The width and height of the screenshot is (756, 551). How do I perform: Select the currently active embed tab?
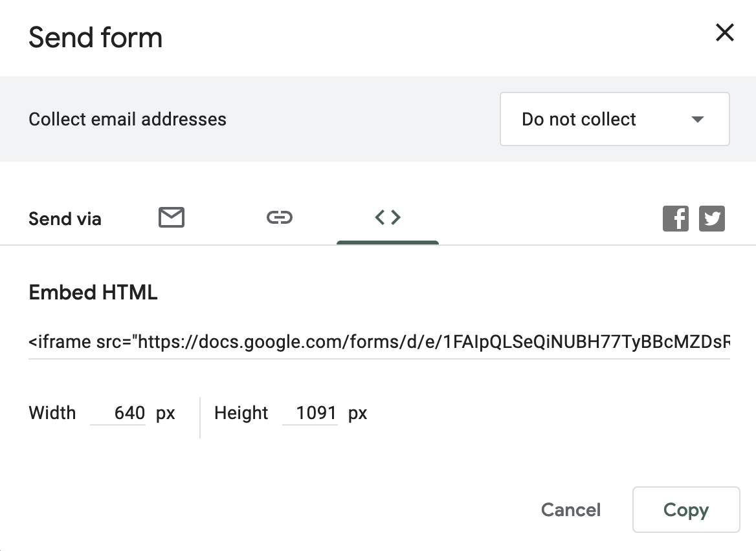(x=387, y=218)
